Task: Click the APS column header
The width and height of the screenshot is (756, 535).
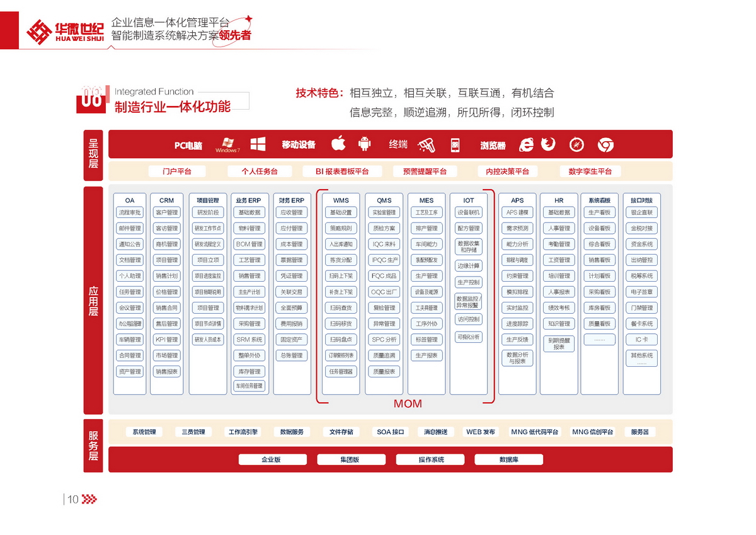Action: click(517, 200)
